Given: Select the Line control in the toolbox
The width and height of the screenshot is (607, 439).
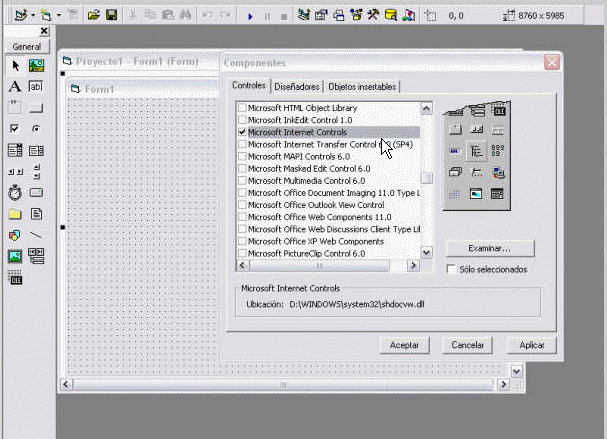Looking at the screenshot, I should point(36,235).
